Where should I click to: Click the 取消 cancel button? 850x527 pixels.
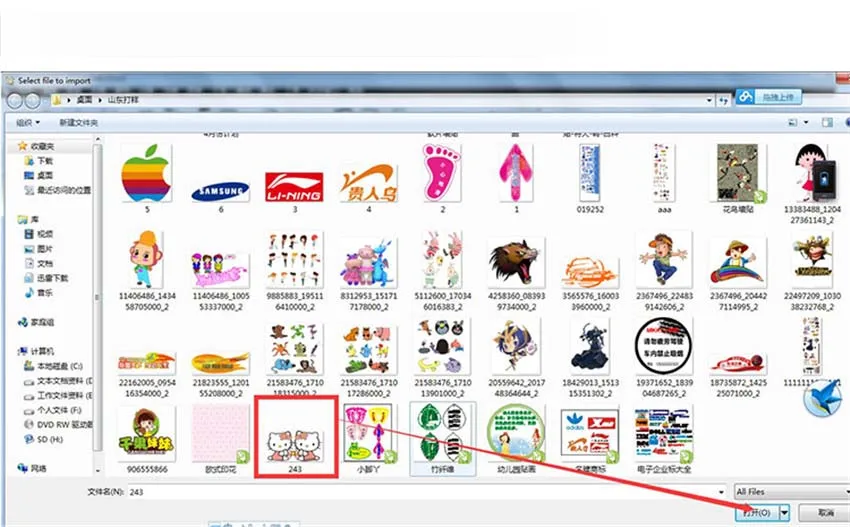click(825, 512)
